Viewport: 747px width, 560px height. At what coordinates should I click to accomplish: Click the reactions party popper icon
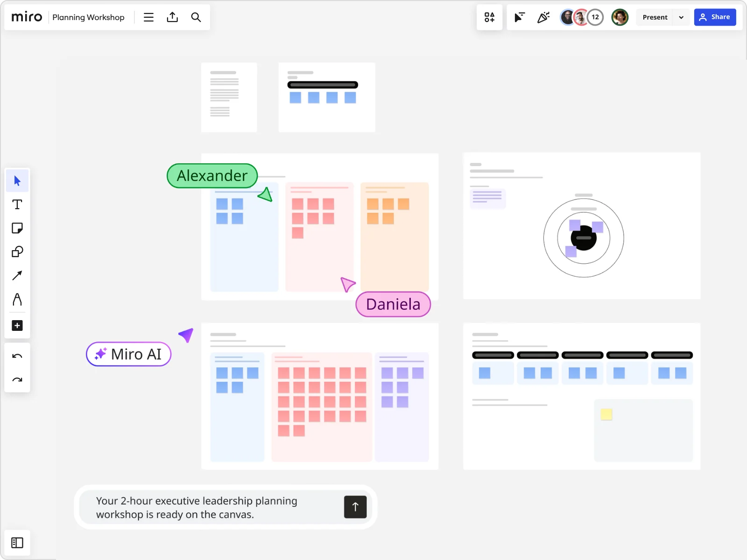coord(543,17)
